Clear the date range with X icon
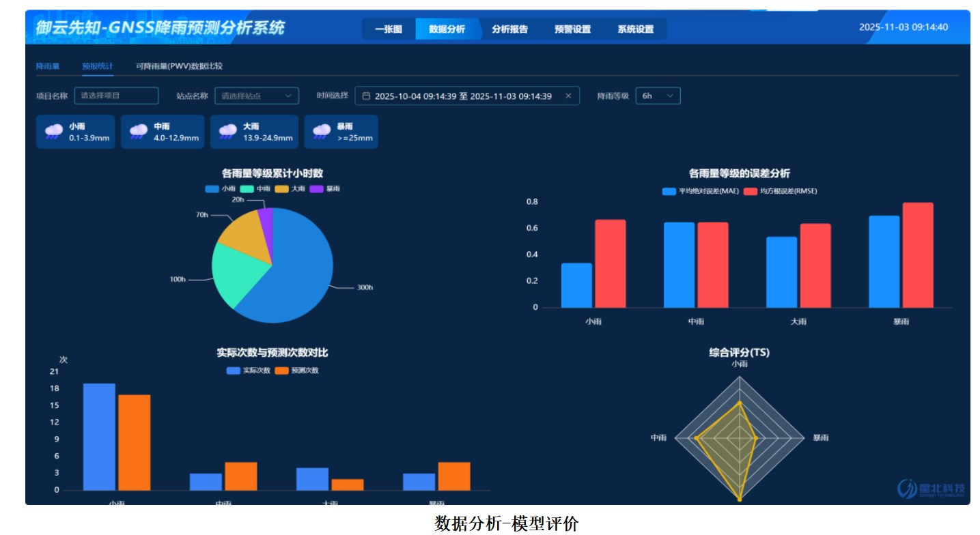This screenshot has width=980, height=535. pos(568,96)
